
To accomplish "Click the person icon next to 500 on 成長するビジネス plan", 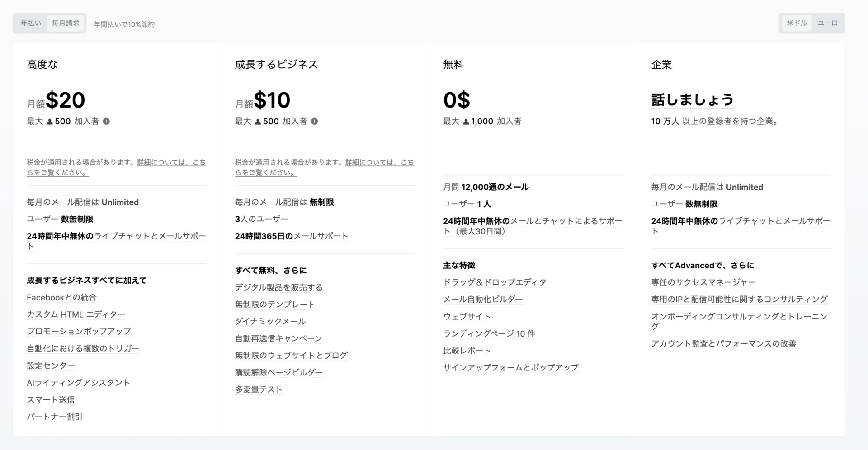I will (257, 121).
